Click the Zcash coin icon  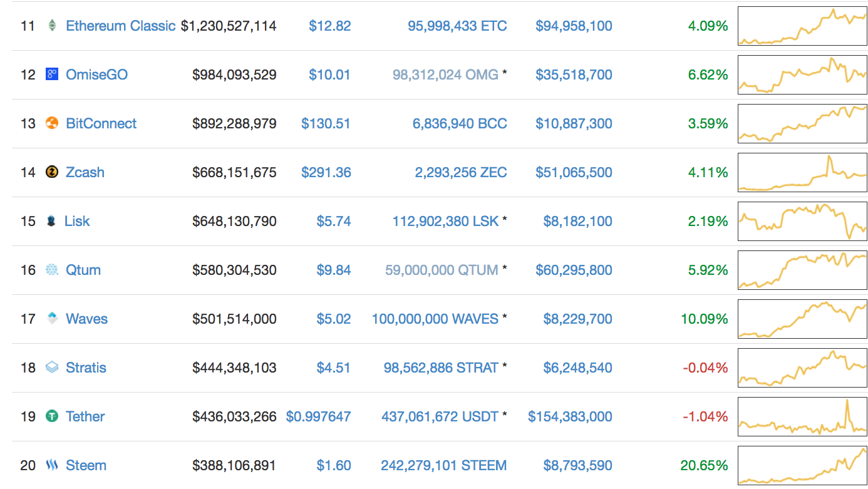pos(52,172)
